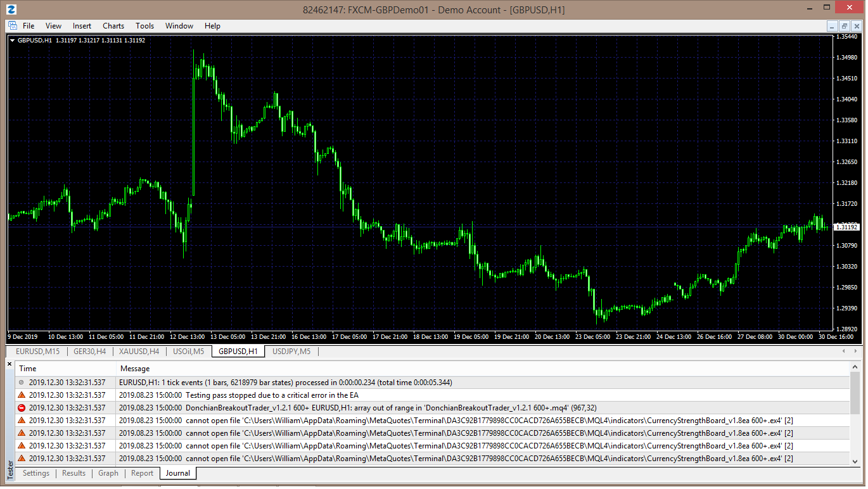Image resolution: width=868 pixels, height=489 pixels.
Task: Restore the inner chart window via MDI restore icon
Action: pos(845,26)
